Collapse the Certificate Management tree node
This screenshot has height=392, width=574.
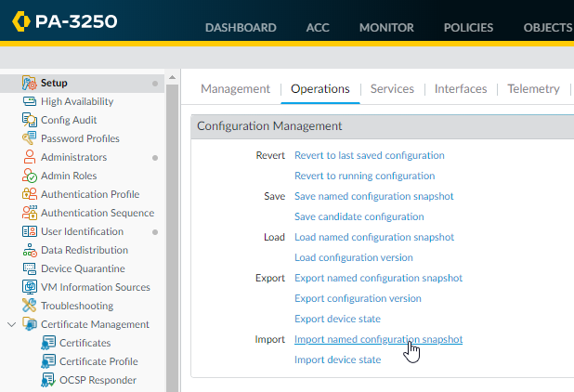[11, 324]
